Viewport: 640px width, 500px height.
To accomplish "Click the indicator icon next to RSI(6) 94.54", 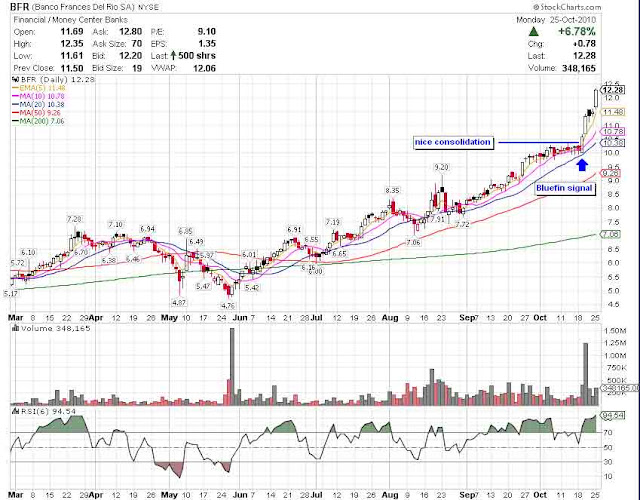I will point(16,411).
